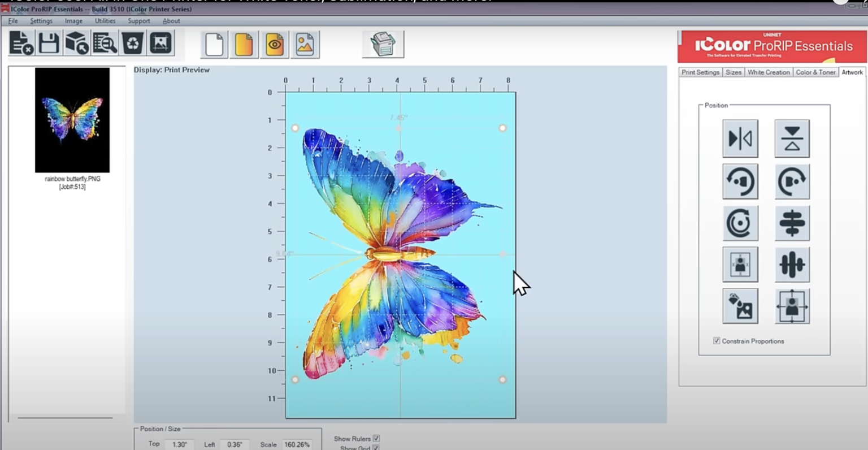The image size is (868, 450).
Task: Rotate artwork counterclockwise in Position panel
Action: point(740,181)
